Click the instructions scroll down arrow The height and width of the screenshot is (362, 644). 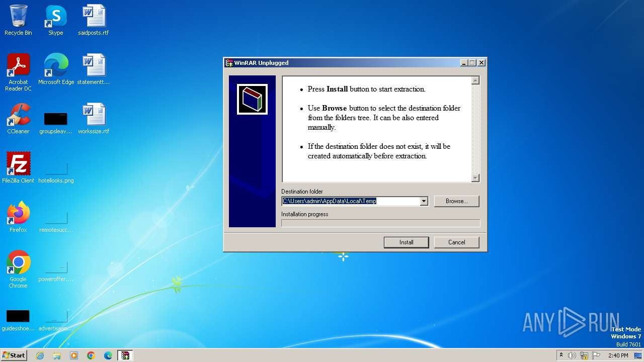[x=475, y=178]
